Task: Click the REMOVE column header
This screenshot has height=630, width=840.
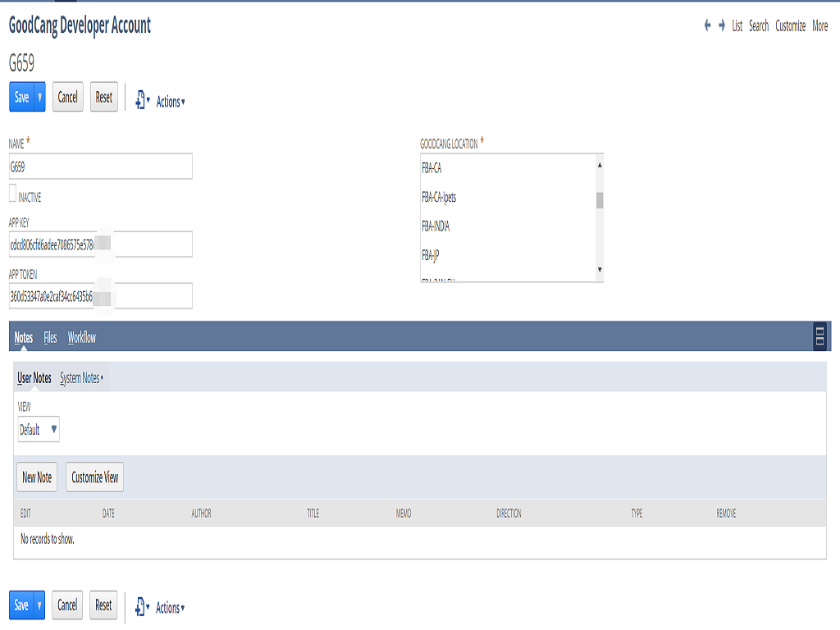Action: [x=726, y=514]
